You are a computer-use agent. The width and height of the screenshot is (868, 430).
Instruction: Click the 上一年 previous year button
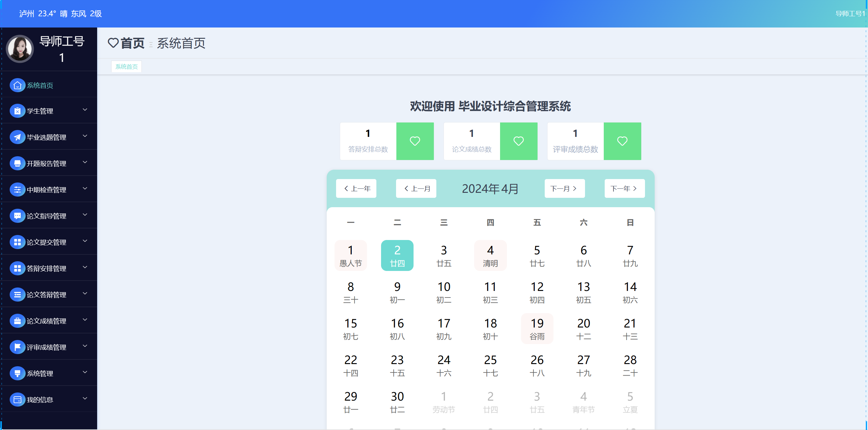[356, 188]
